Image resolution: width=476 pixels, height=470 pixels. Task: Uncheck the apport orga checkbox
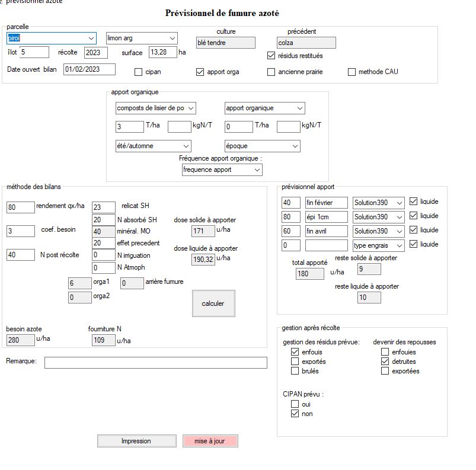tap(200, 72)
